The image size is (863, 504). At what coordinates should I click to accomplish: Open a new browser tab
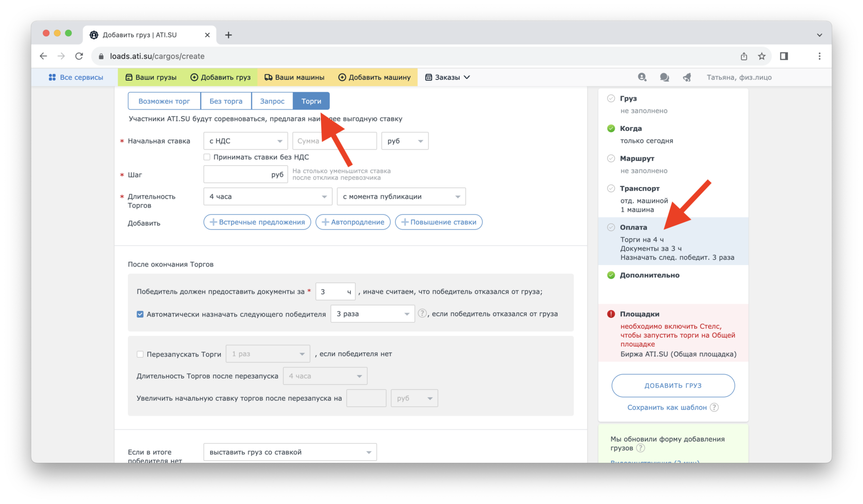229,35
